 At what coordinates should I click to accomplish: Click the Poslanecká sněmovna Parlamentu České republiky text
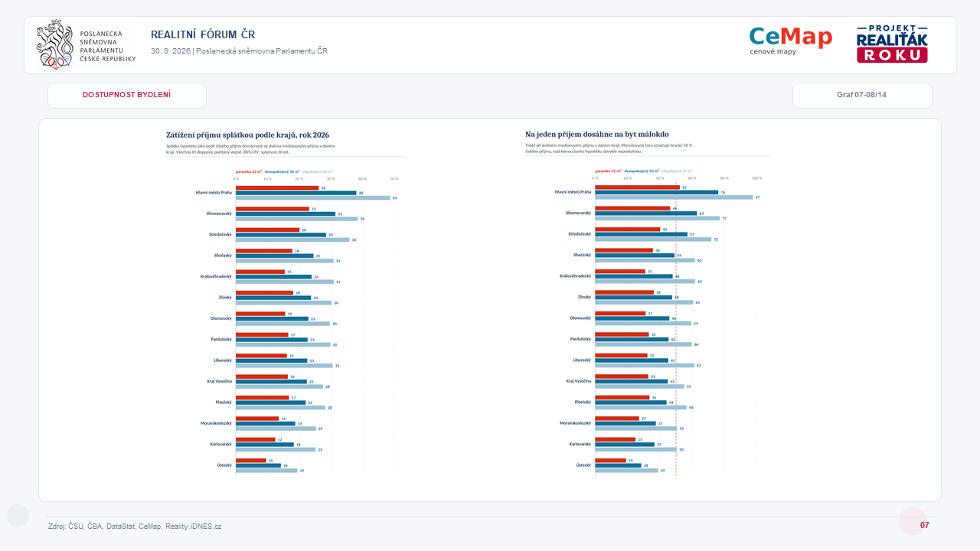point(108,46)
